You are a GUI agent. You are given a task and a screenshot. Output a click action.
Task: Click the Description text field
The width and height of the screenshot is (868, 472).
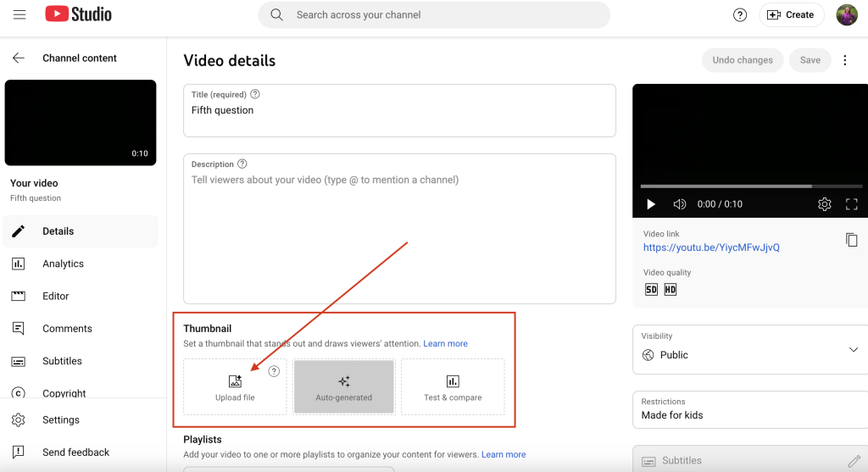399,229
